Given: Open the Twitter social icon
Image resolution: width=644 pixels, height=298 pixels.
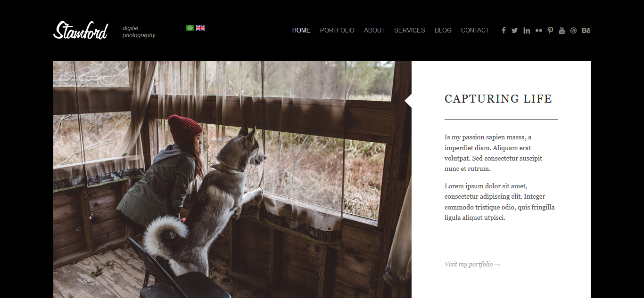Looking at the screenshot, I should (514, 31).
